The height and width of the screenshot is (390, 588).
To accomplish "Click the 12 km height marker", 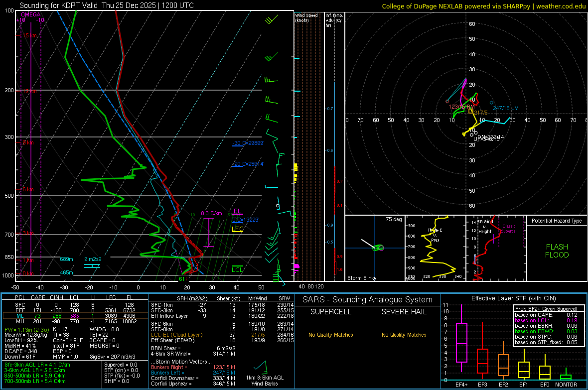I will pos(30,91).
